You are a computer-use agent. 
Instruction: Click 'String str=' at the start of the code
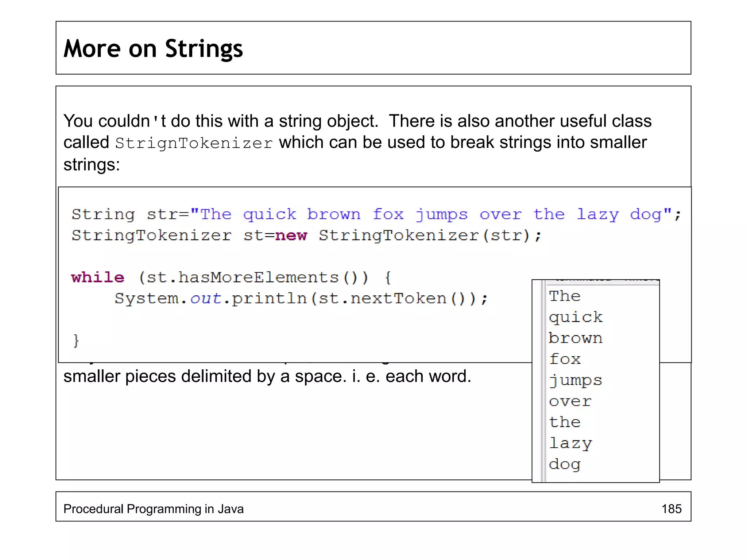tap(131, 214)
